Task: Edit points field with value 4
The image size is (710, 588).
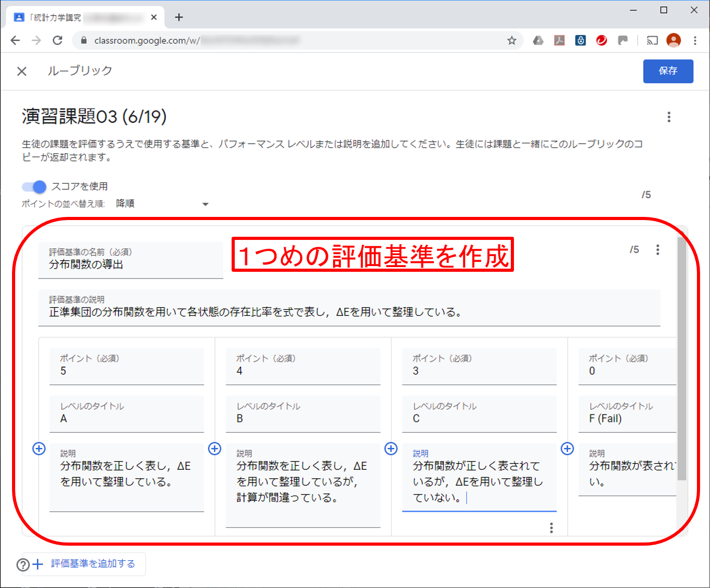Action: pyautogui.click(x=303, y=366)
